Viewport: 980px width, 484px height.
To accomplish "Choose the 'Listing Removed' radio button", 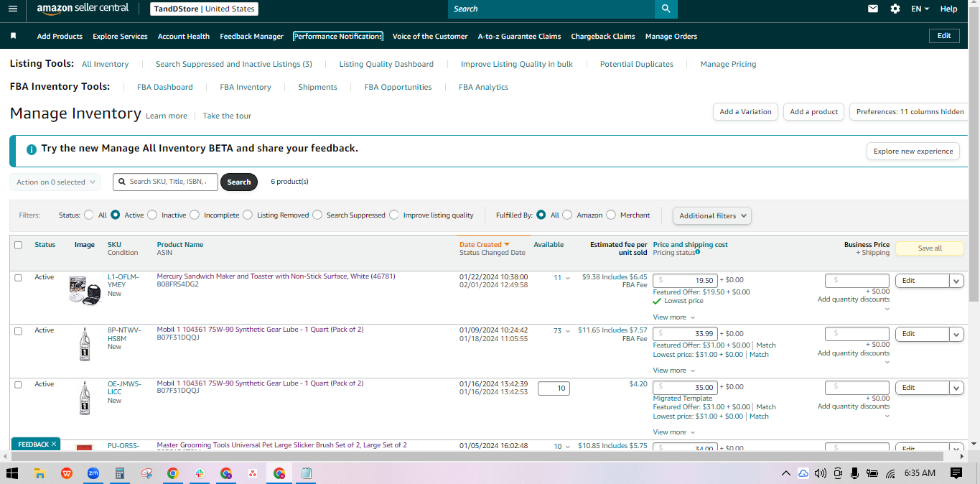I will (x=248, y=215).
